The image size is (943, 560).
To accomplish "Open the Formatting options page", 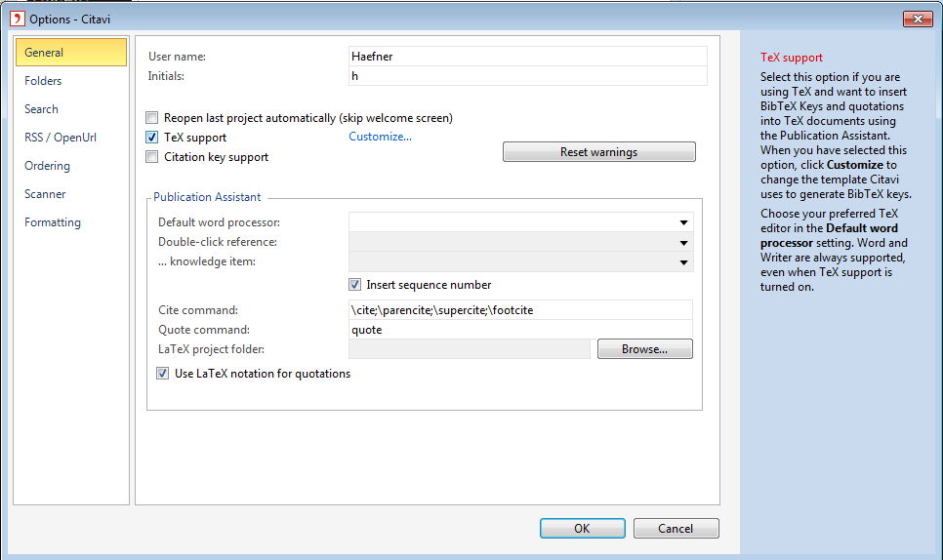I will [53, 221].
